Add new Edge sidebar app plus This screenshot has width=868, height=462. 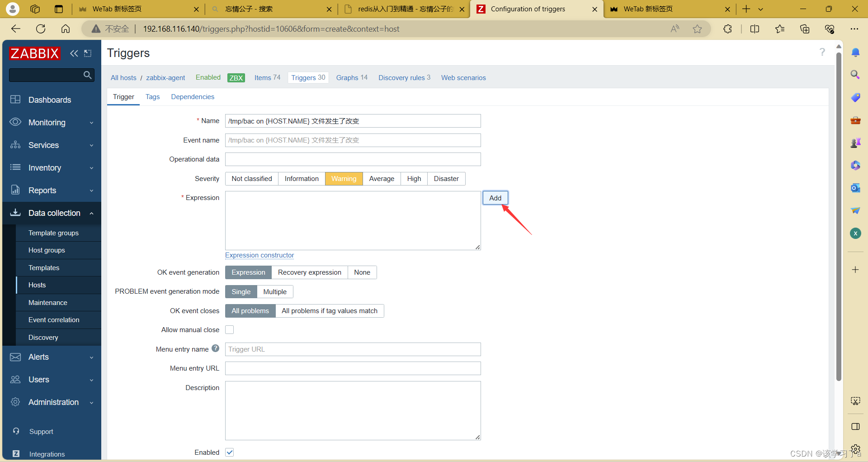coord(855,270)
